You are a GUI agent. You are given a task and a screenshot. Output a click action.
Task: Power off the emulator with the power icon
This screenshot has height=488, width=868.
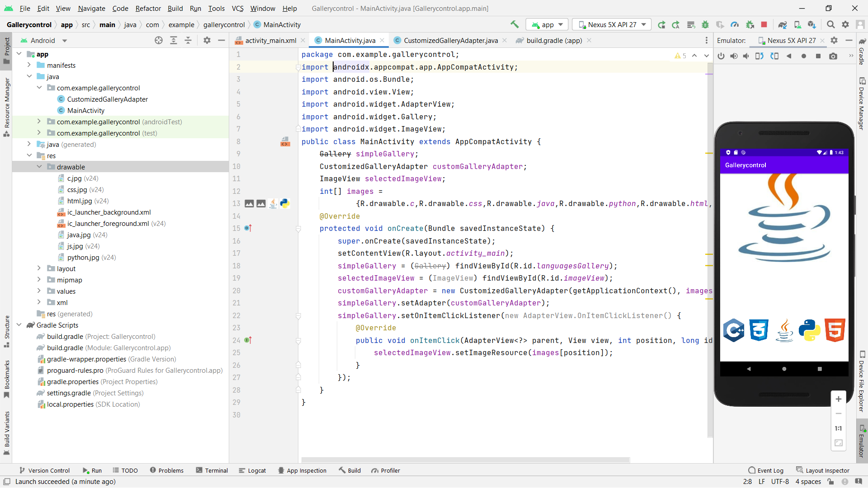tap(721, 56)
